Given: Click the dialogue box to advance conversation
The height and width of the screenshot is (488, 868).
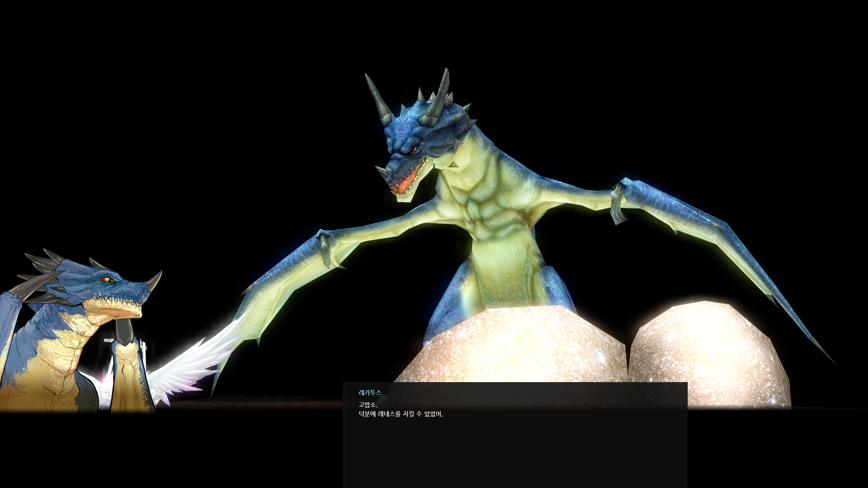Looking at the screenshot, I should pyautogui.click(x=515, y=435).
